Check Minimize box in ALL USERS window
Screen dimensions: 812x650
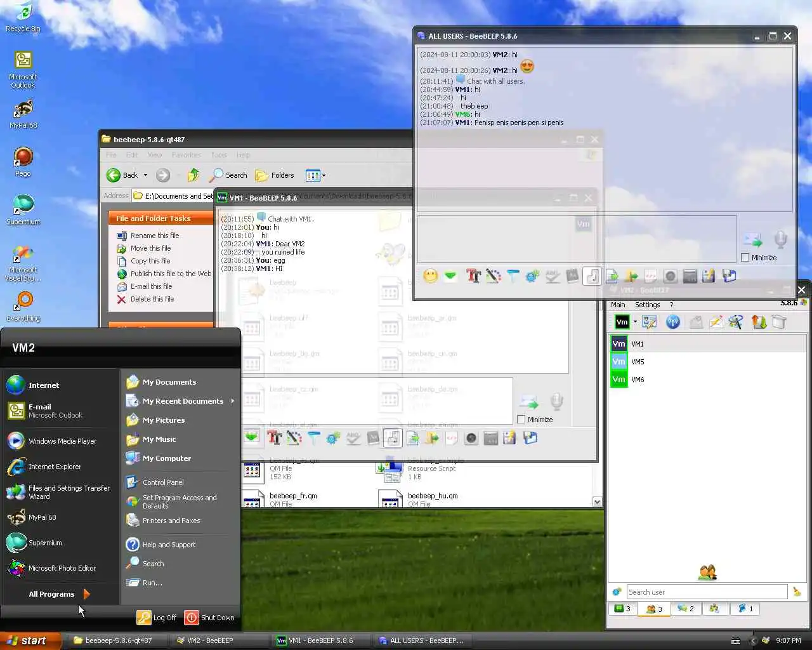click(x=745, y=258)
